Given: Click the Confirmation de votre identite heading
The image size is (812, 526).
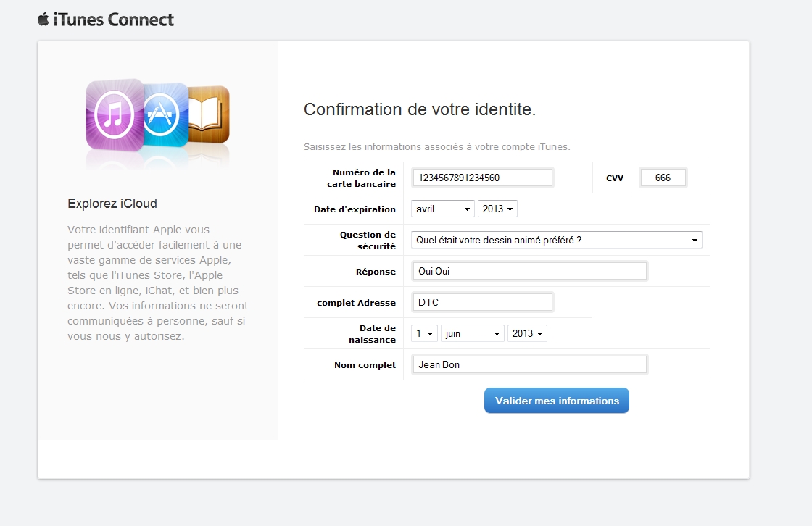Looking at the screenshot, I should (420, 109).
